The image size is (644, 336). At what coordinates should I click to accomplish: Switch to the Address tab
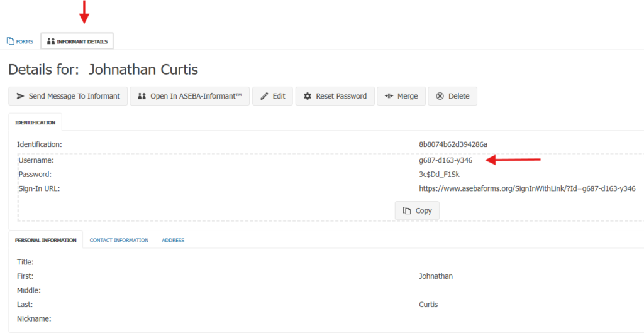pos(173,240)
